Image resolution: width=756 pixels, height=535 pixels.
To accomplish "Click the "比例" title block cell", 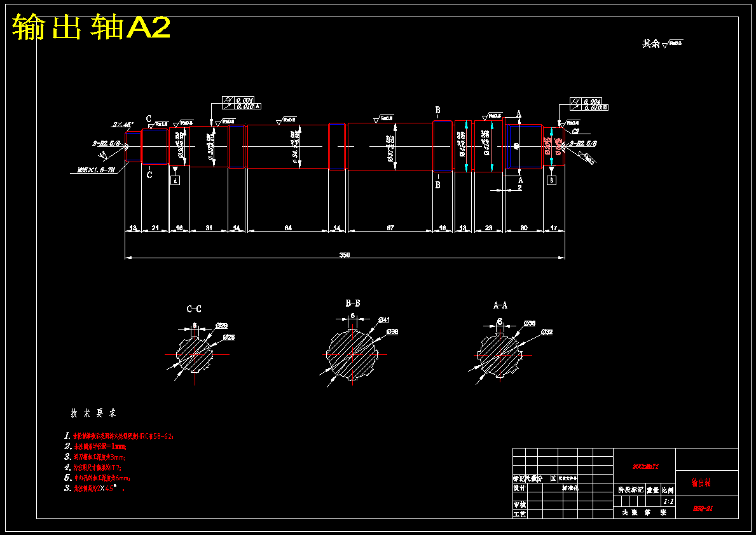I will (x=668, y=490).
